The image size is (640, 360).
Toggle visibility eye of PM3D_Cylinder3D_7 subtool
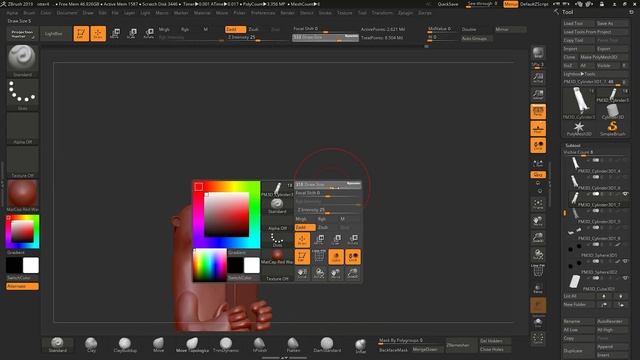625,194
